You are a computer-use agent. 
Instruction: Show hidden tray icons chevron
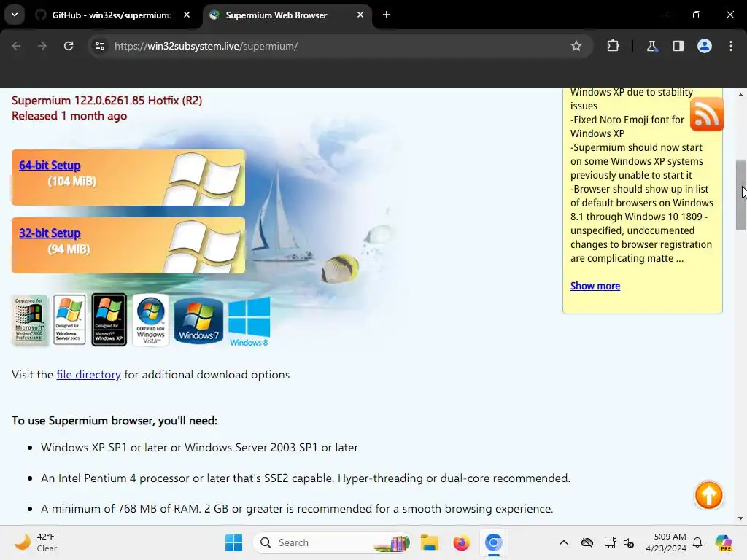pyautogui.click(x=564, y=542)
